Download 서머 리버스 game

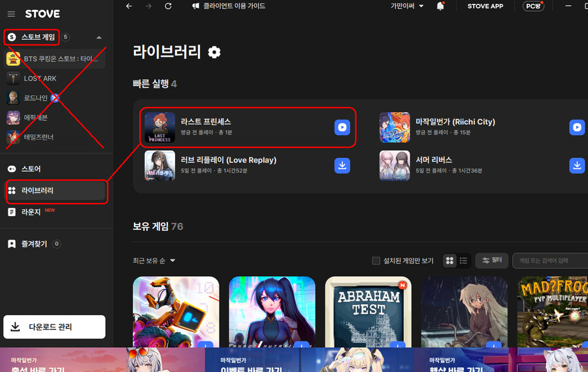point(577,166)
